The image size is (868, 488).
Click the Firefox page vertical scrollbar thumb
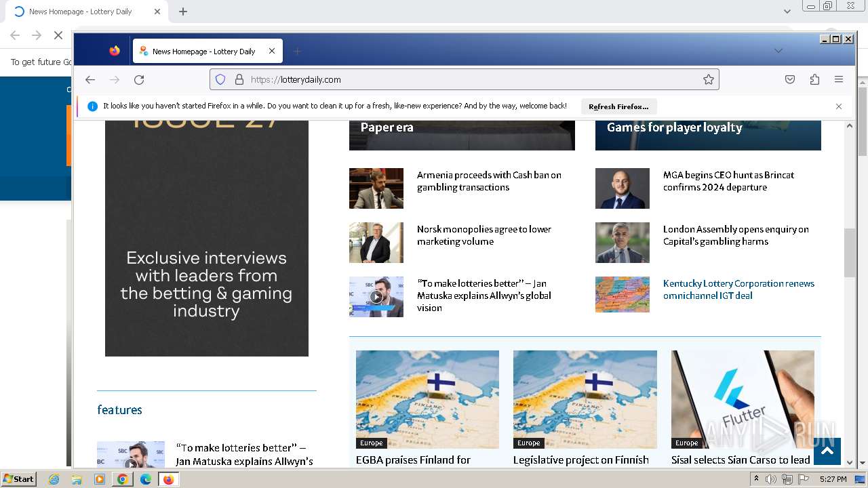pos(850,252)
